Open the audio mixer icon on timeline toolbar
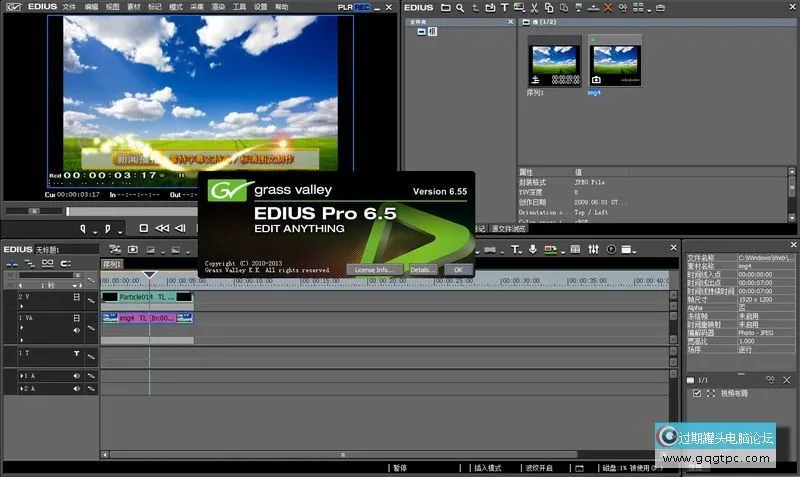 click(x=594, y=249)
